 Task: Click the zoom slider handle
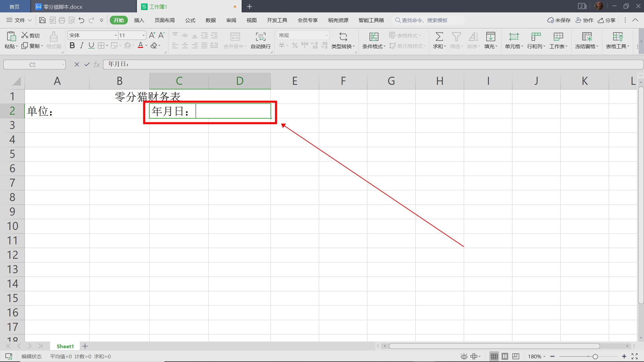tap(595, 356)
